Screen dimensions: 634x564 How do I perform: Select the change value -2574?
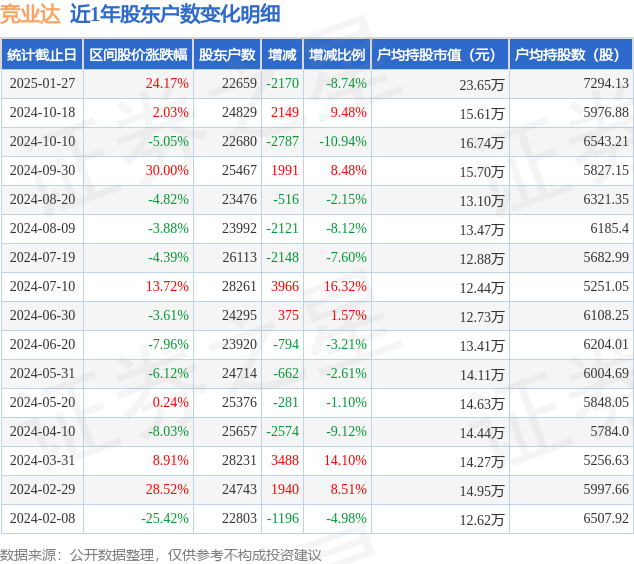283,431
